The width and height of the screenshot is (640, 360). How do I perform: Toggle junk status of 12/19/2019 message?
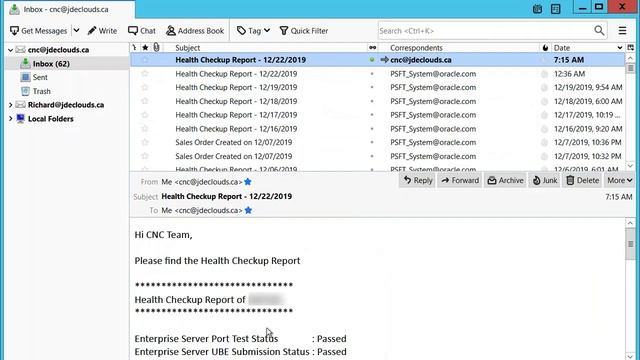click(x=544, y=87)
